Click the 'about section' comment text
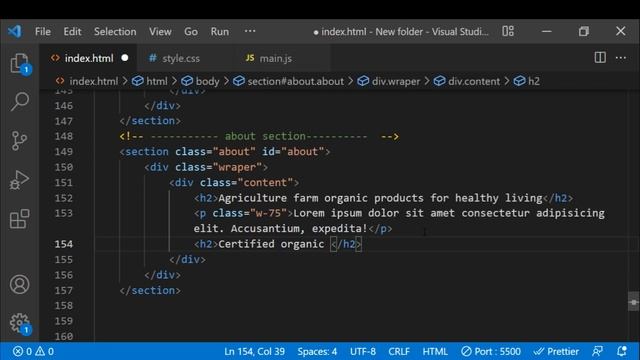640x360 pixels. coord(265,136)
